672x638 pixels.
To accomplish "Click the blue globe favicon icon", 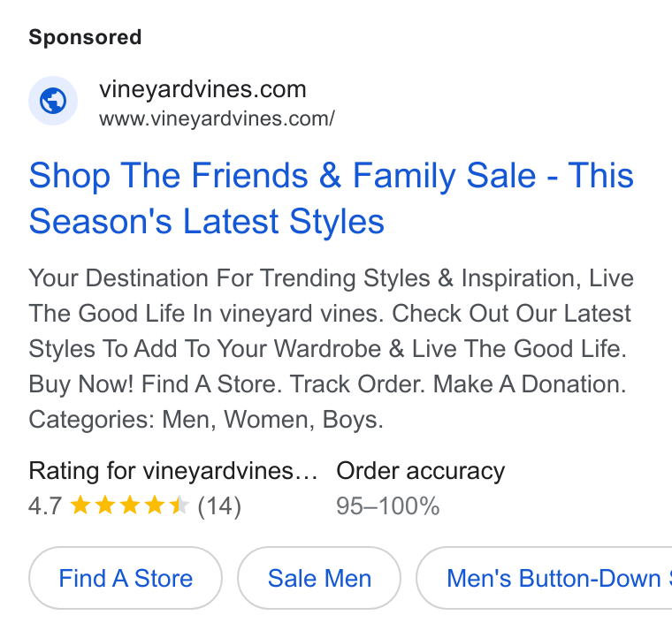I will click(53, 101).
